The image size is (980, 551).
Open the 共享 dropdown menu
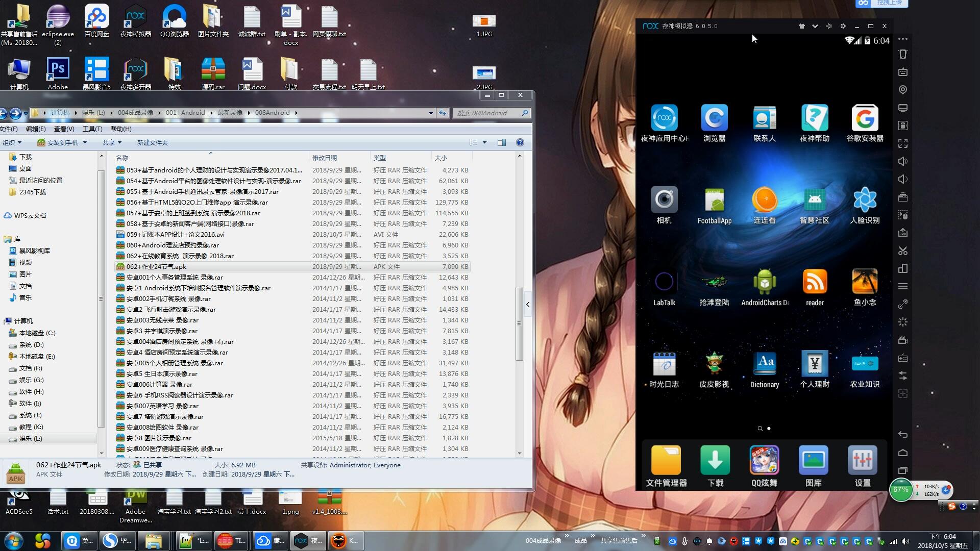(112, 142)
